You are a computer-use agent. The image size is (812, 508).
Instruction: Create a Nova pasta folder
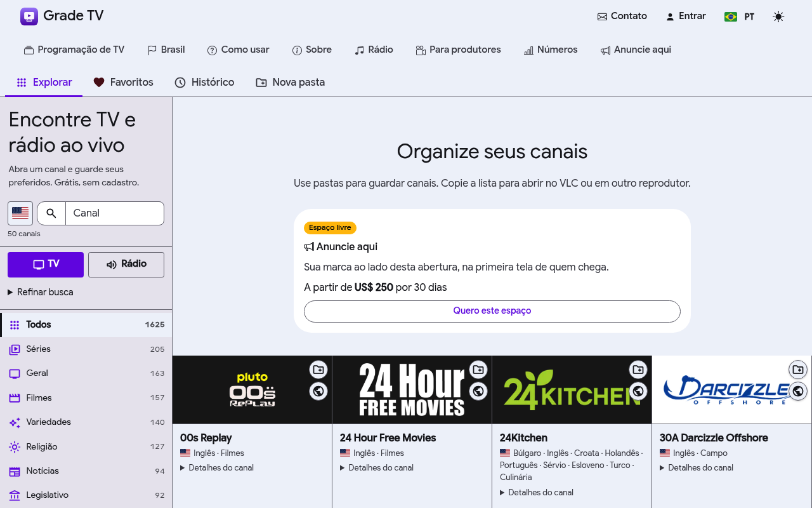pyautogui.click(x=290, y=83)
